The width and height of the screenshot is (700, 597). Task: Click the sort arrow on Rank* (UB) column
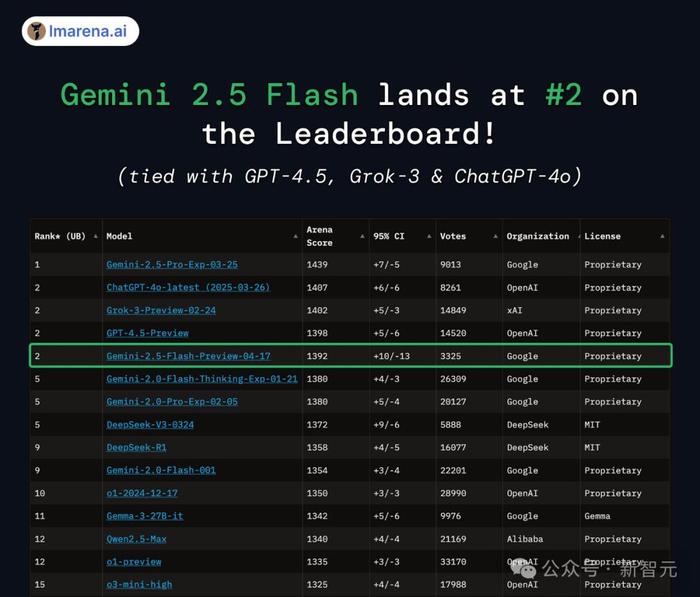point(95,236)
